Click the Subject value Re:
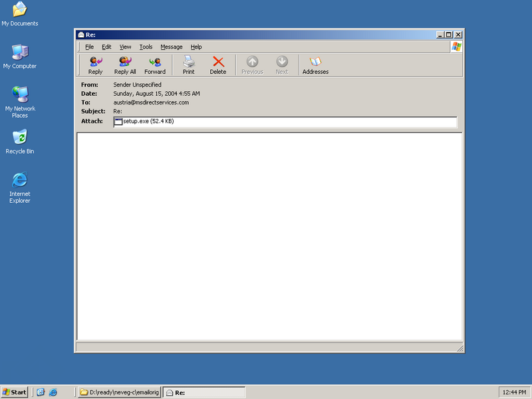The height and width of the screenshot is (399, 532). [x=118, y=111]
